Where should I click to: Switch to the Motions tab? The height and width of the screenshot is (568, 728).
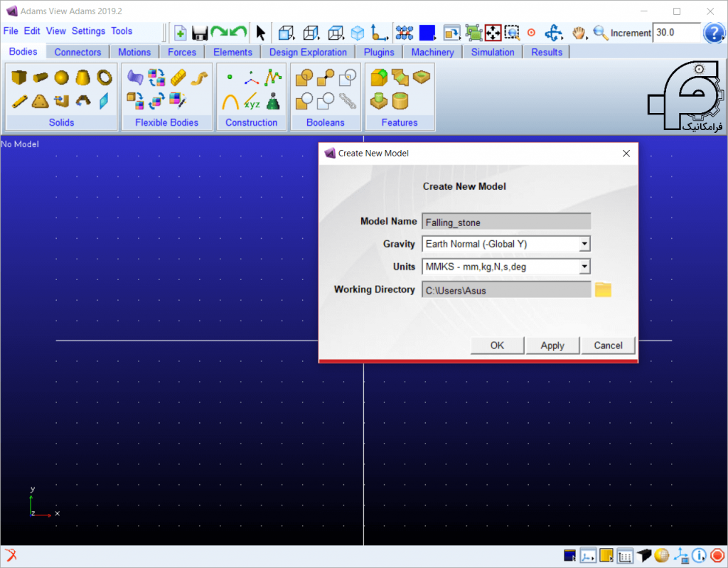point(134,52)
